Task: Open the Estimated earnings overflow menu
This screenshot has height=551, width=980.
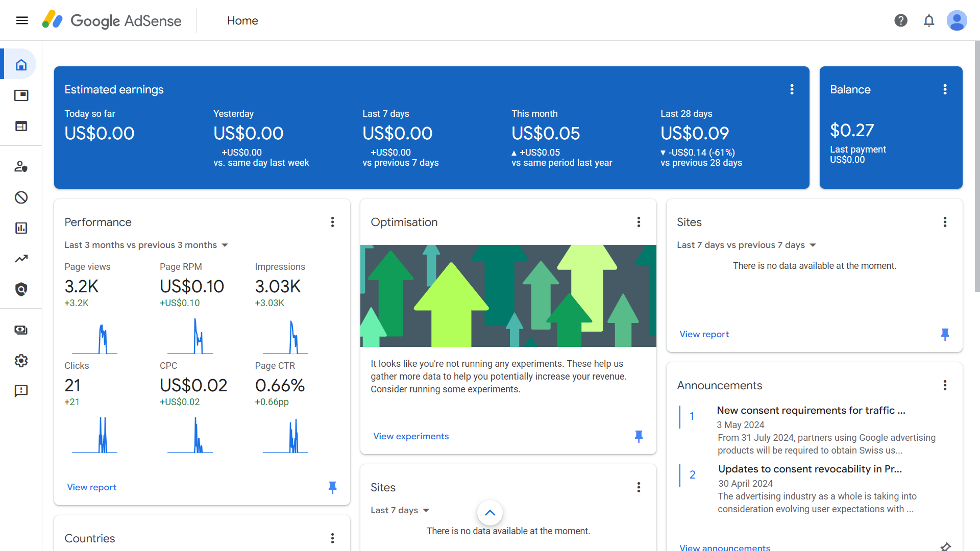Action: [792, 89]
